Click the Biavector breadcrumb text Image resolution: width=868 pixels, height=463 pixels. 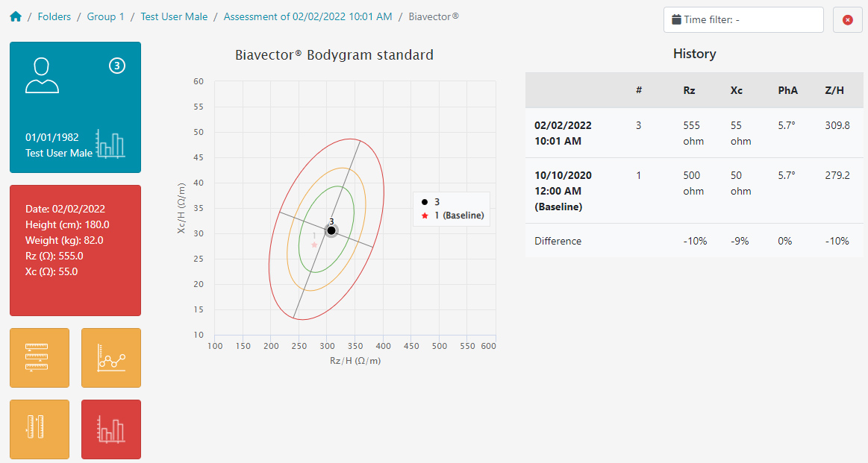(434, 16)
